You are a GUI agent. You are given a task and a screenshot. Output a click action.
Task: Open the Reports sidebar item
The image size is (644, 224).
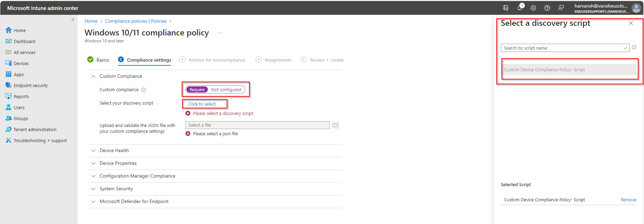coord(17,96)
